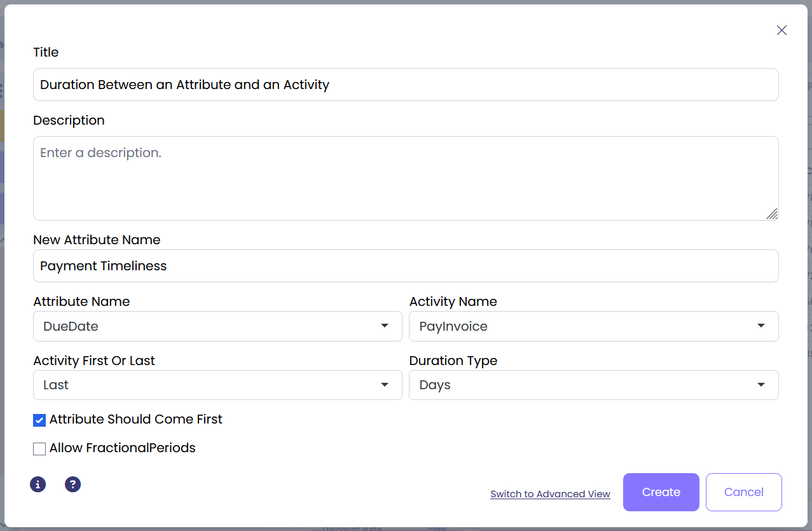The height and width of the screenshot is (531, 812).
Task: Expand the Activity Name dropdown showing PayInvoice
Action: coord(593,326)
